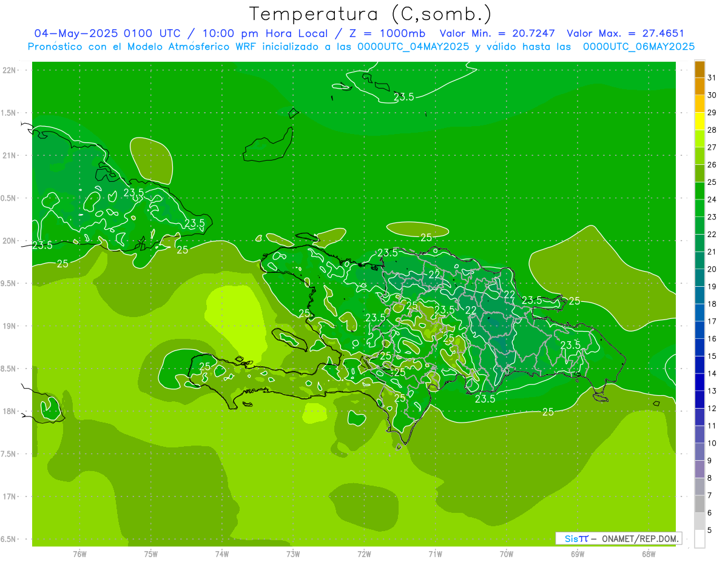Click the legend value 10

[x=712, y=443]
